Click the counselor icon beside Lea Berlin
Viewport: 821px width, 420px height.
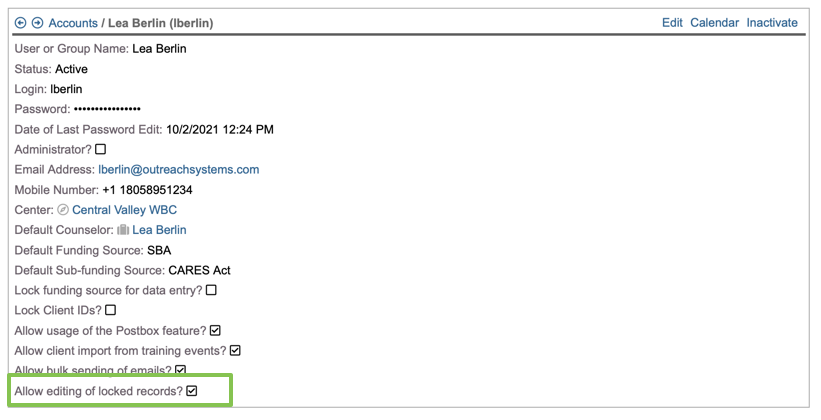coord(123,230)
